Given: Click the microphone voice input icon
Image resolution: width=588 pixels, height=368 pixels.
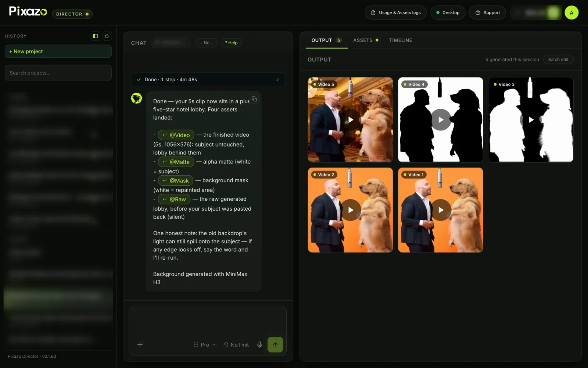Looking at the screenshot, I should (260, 344).
